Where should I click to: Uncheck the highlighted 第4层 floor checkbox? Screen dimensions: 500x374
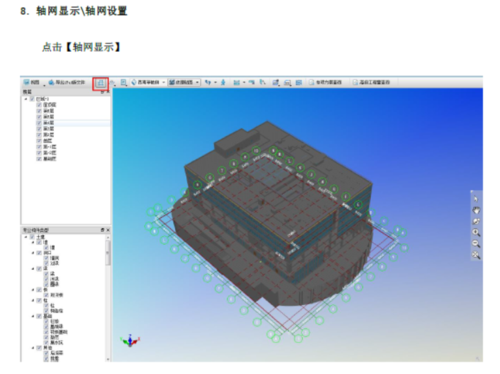point(39,123)
